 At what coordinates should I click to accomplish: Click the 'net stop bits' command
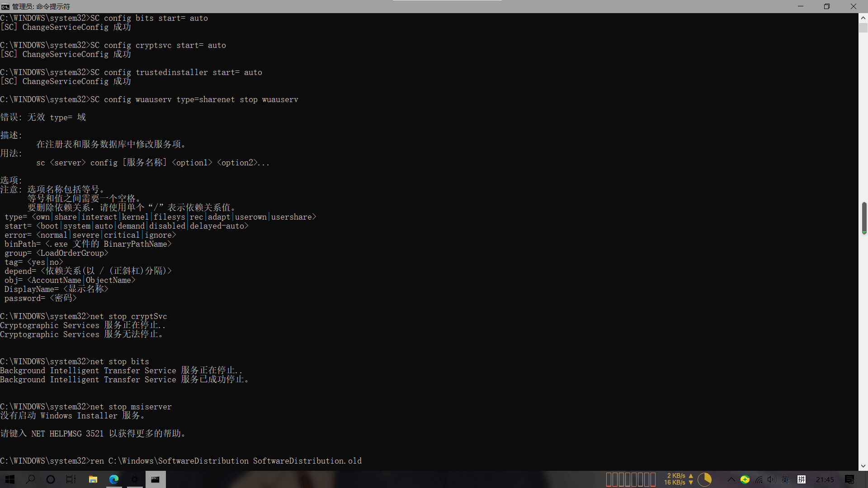tap(120, 361)
